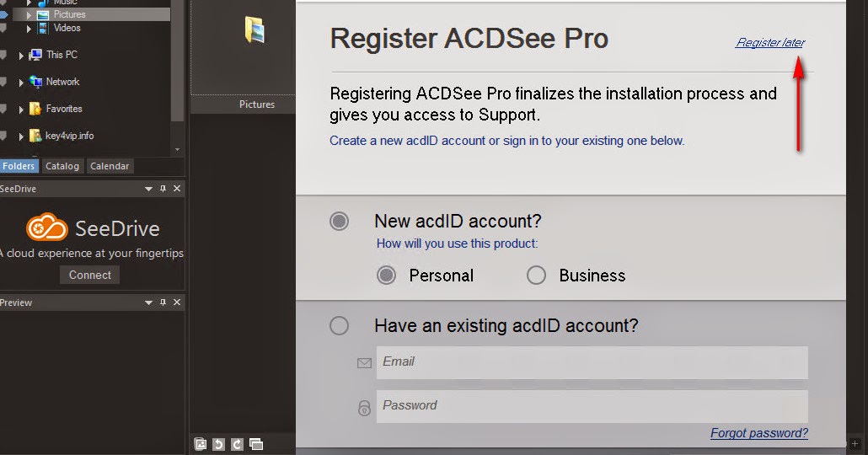Screen dimensions: 868x455
Task: Click the Register later link
Action: point(770,42)
